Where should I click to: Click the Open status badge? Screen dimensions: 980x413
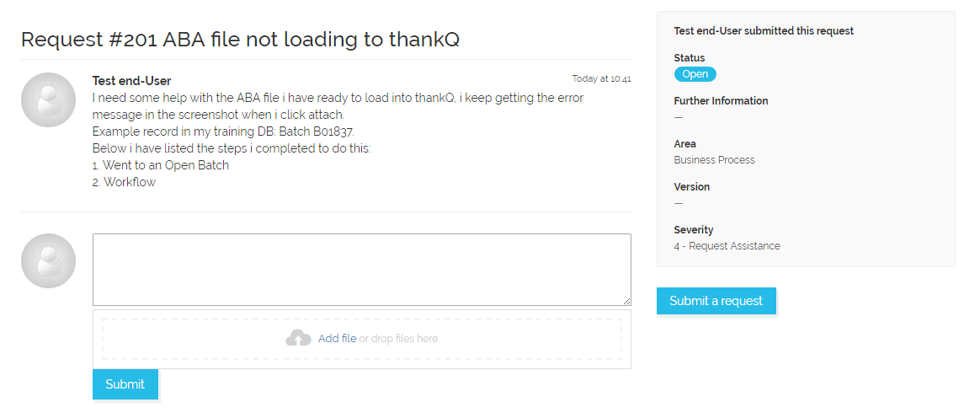[695, 74]
